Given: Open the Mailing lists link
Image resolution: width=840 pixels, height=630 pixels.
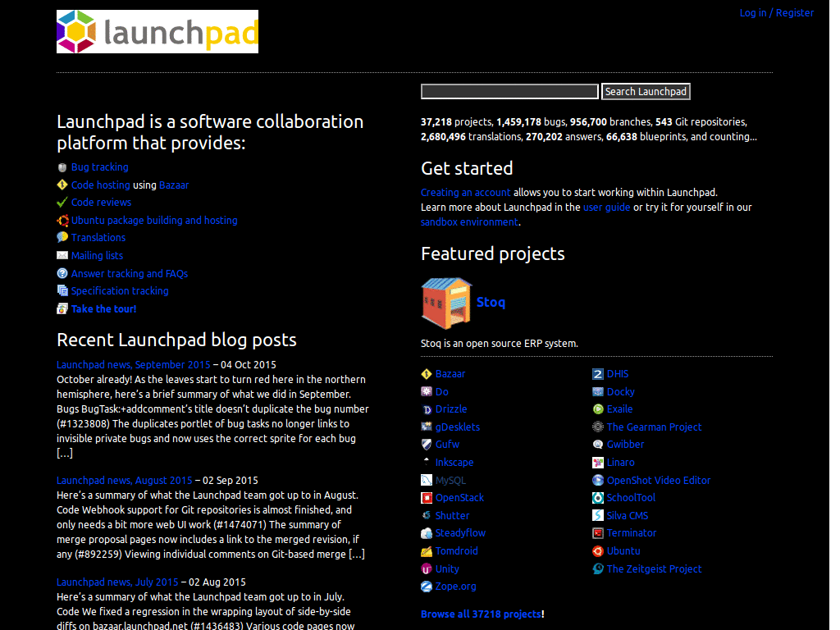Looking at the screenshot, I should [97, 256].
